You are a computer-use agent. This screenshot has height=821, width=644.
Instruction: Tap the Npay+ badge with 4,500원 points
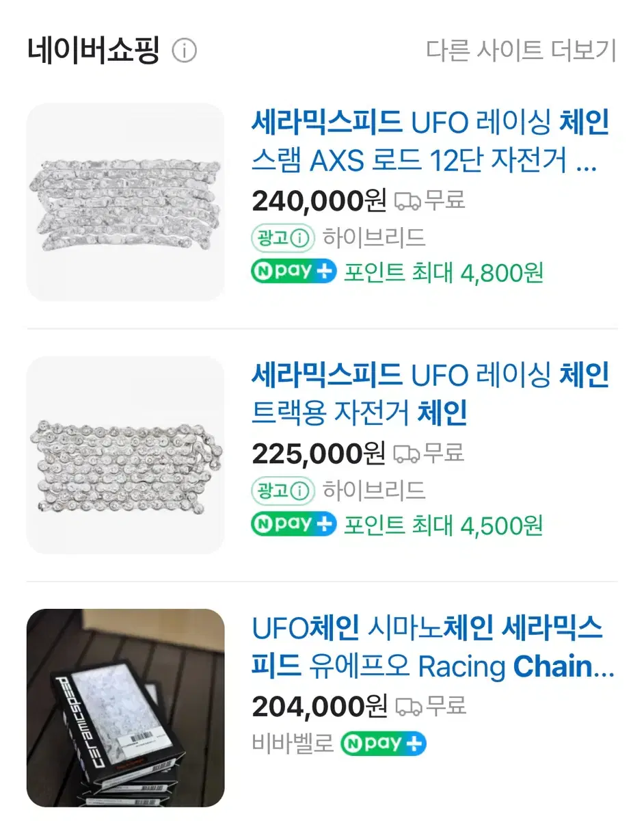[294, 524]
